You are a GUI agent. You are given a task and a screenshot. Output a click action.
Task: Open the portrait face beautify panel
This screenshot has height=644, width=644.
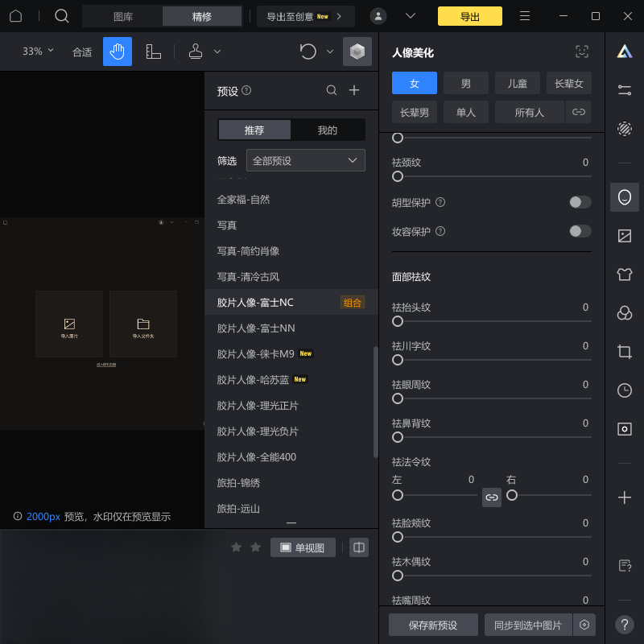click(625, 197)
